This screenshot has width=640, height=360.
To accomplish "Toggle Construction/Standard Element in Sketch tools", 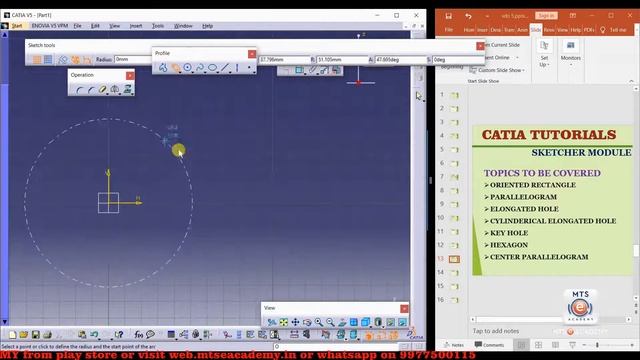I will pos(63,60).
